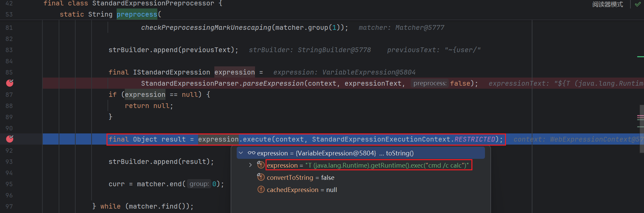Remove the breakpoint on the parseExpression line
This screenshot has width=644, height=213.
coord(10,83)
